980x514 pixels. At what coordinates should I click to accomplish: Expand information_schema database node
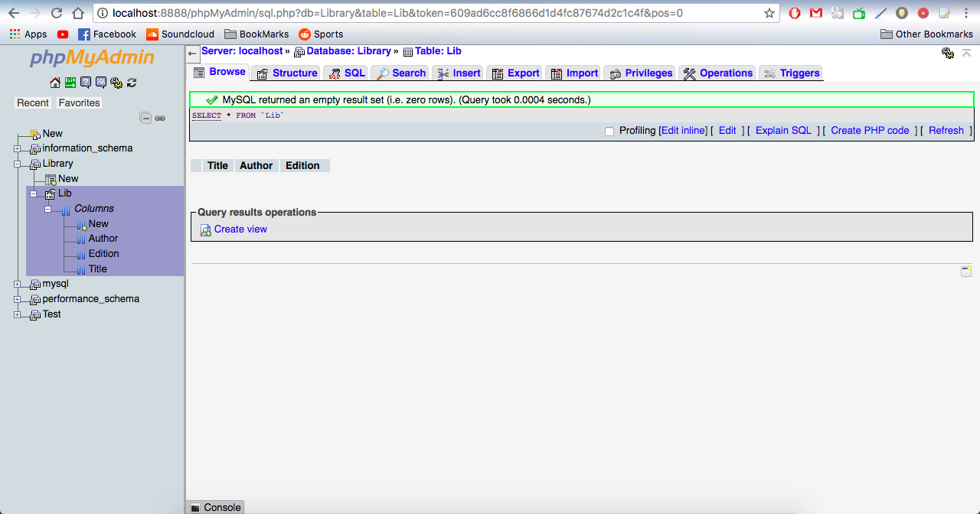point(18,148)
